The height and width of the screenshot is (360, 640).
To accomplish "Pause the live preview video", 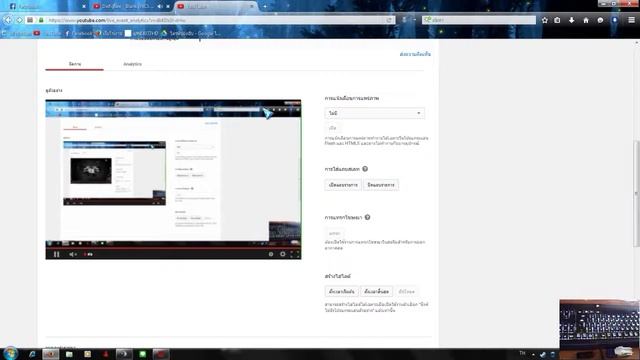I will tap(56, 254).
